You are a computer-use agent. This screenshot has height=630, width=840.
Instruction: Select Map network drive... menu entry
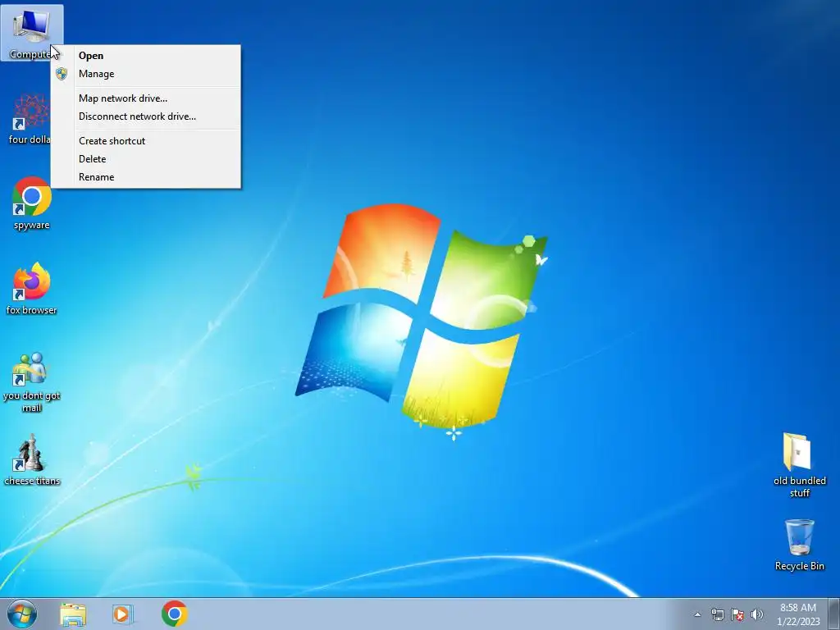pyautogui.click(x=146, y=98)
